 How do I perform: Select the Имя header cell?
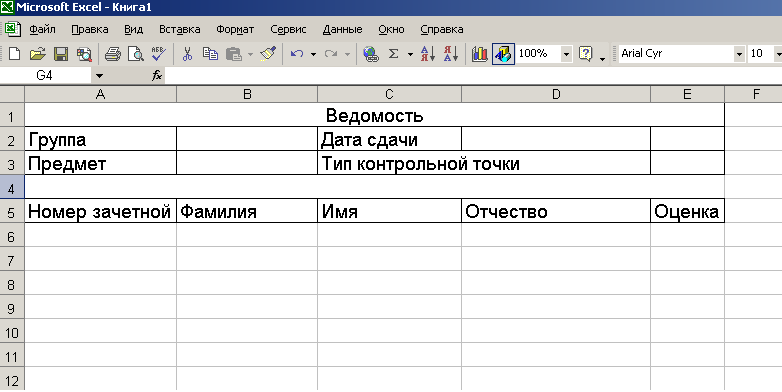click(390, 211)
